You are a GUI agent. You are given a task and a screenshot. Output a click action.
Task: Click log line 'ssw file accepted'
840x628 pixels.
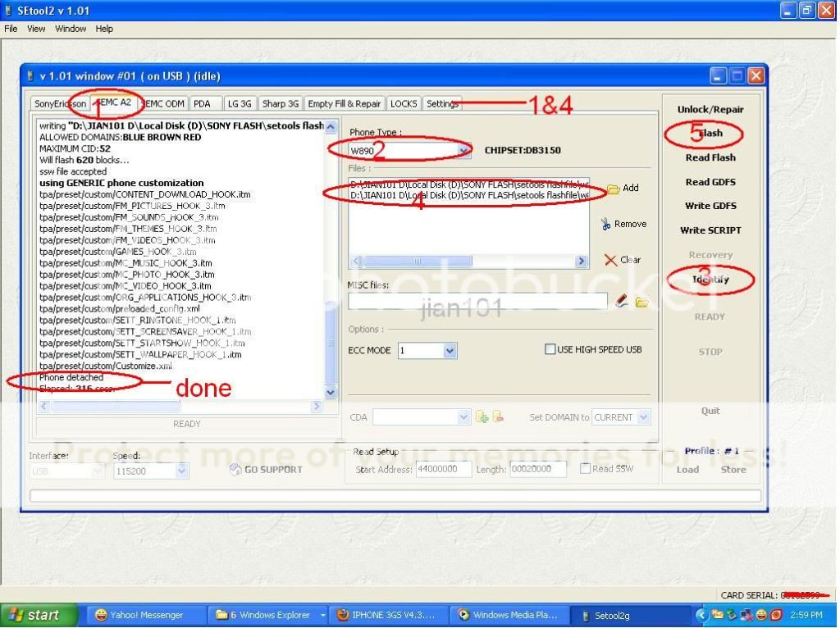click(x=73, y=171)
